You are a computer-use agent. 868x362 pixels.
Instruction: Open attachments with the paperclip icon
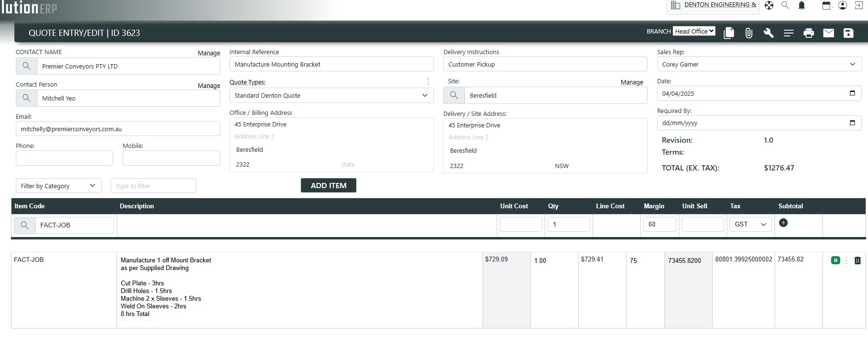[749, 33]
